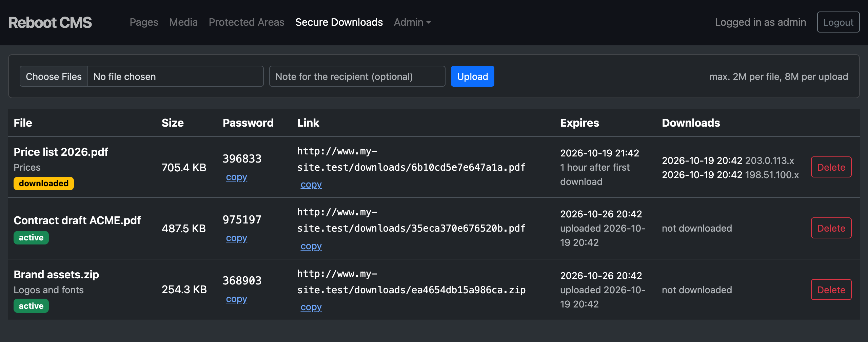Focus the note for the recipient field
Screen dimensions: 868x342
357,77
